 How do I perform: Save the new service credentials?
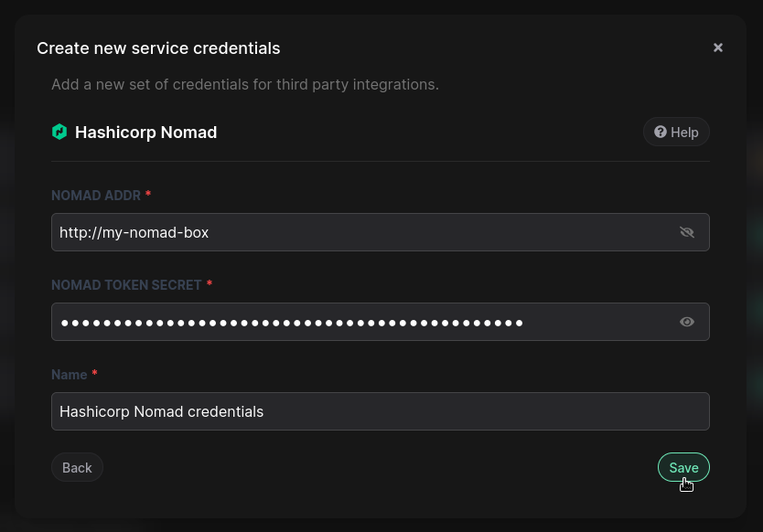pyautogui.click(x=683, y=467)
